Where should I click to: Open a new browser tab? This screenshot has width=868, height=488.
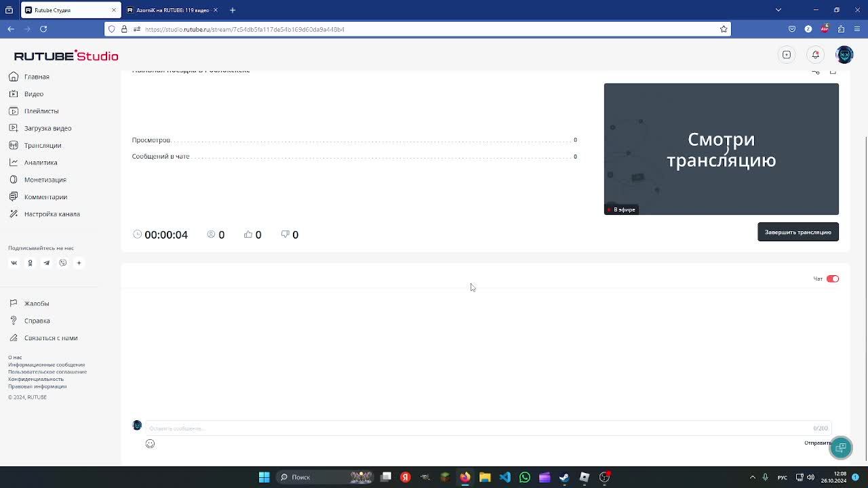[x=233, y=10]
